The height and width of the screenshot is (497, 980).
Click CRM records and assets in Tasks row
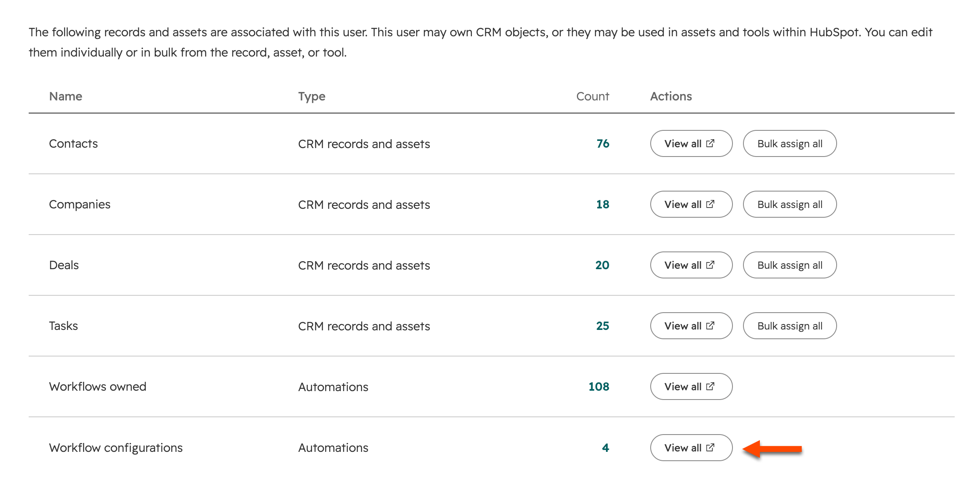364,326
